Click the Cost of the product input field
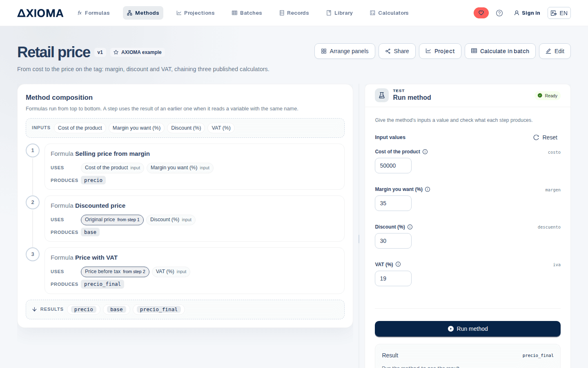Viewport: 588px width, 368px height. click(393, 166)
